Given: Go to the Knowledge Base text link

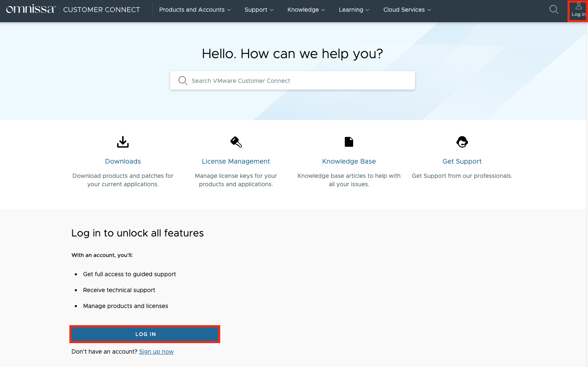Looking at the screenshot, I should [349, 161].
